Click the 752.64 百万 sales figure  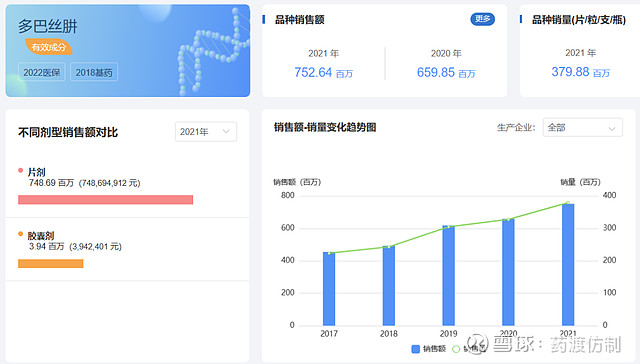323,73
